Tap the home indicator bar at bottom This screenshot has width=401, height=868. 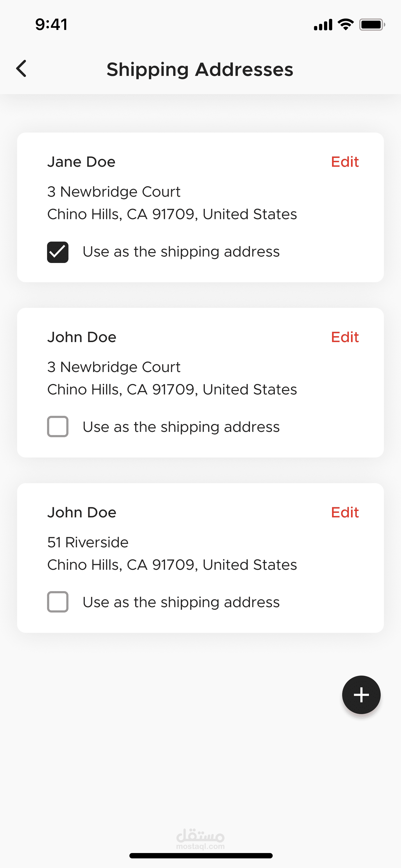(x=201, y=855)
